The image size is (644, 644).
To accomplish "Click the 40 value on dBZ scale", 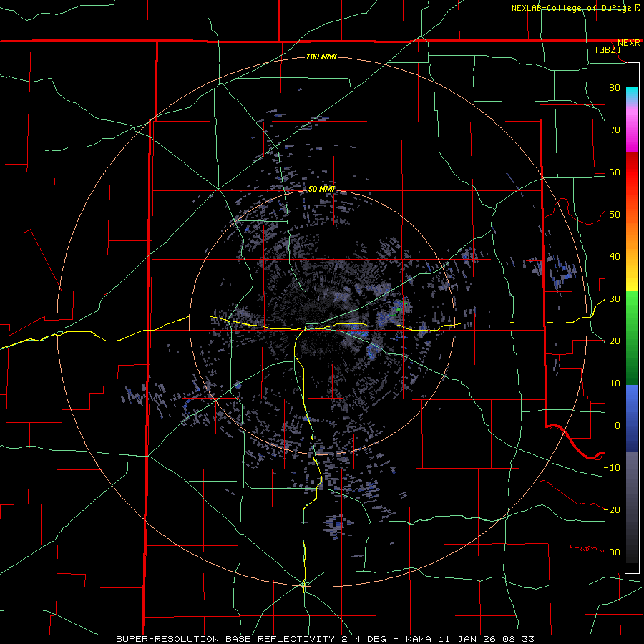I will [615, 257].
